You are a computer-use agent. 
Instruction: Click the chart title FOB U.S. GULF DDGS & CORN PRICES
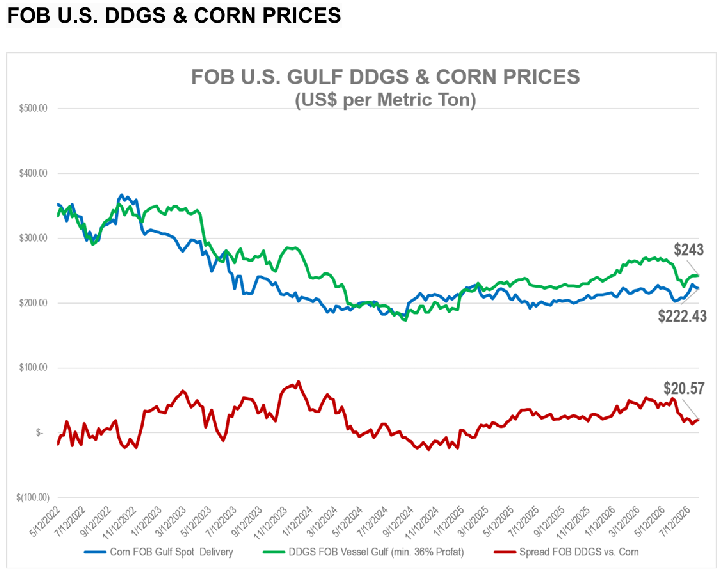point(386,77)
